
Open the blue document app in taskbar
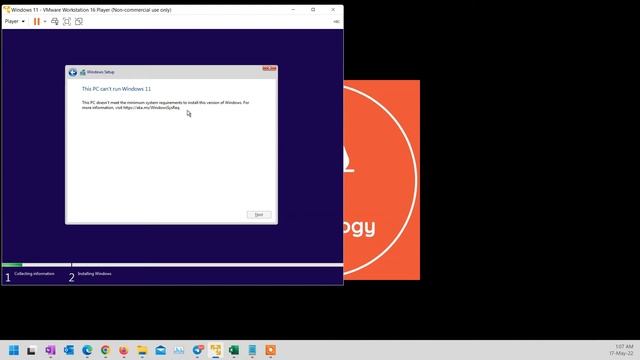pos(252,350)
